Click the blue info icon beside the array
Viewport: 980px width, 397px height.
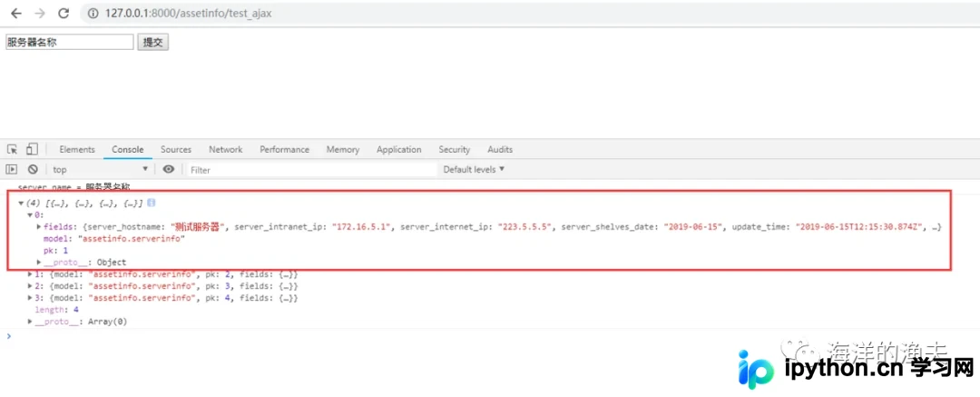[x=152, y=203]
